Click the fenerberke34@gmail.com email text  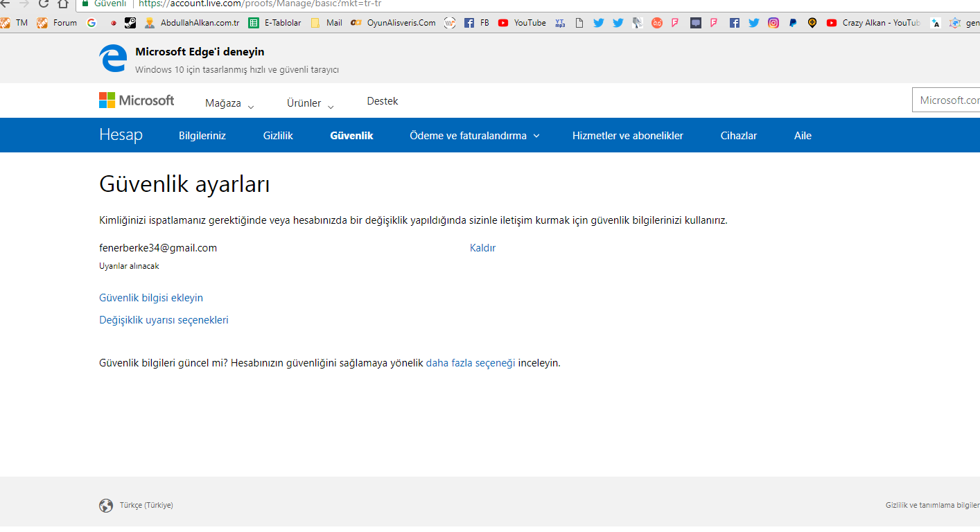tap(158, 248)
